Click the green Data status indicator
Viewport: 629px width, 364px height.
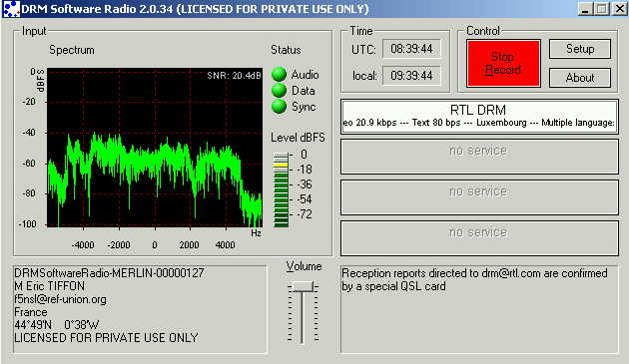click(x=279, y=90)
